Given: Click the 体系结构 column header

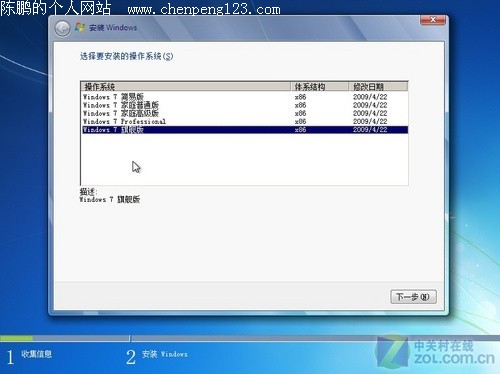Looking at the screenshot, I should pyautogui.click(x=319, y=87).
